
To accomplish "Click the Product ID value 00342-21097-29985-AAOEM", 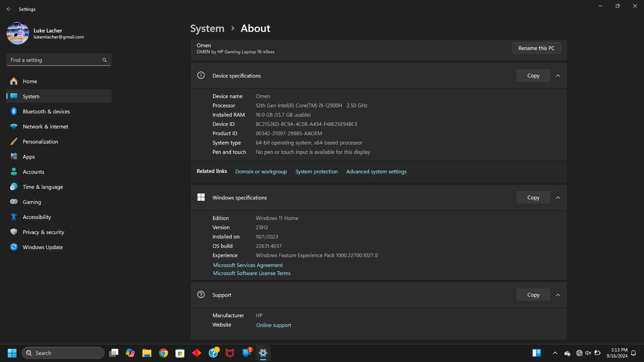I will (289, 134).
